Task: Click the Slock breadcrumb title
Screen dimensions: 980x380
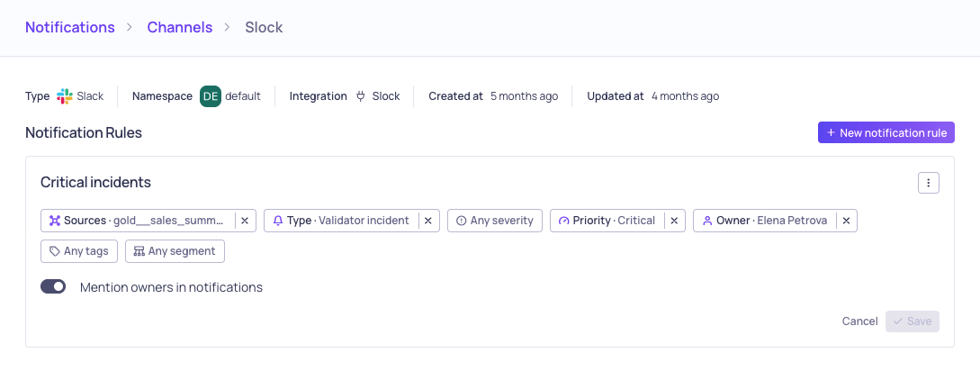Action: tap(264, 28)
